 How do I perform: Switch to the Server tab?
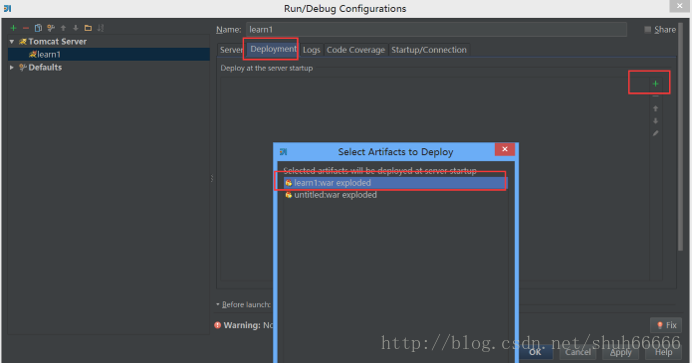(231, 50)
